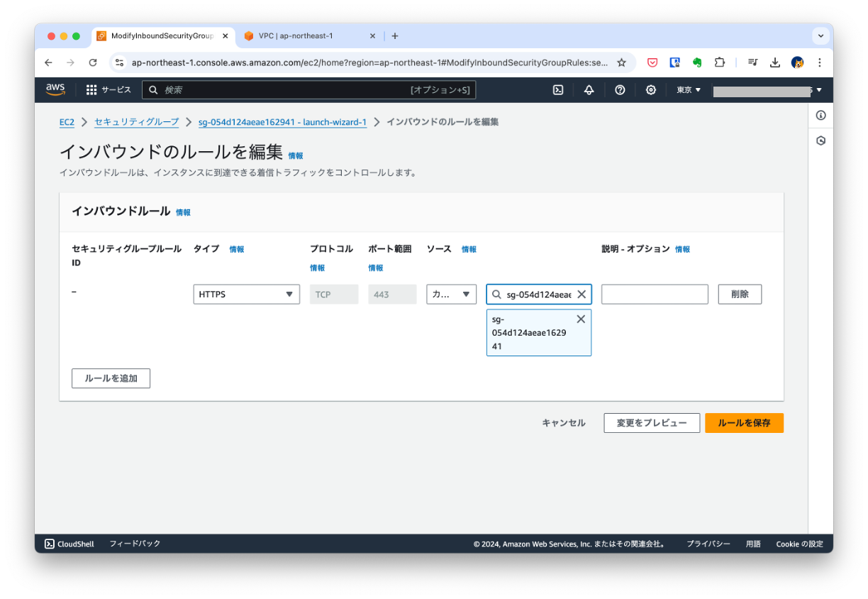Focus the 説明 description input field
868x599 pixels.
point(655,295)
